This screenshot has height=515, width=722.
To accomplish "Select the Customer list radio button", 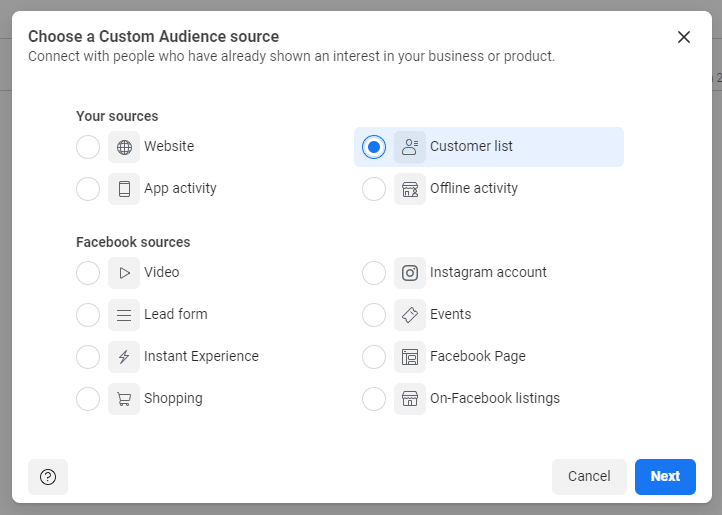I will point(374,147).
